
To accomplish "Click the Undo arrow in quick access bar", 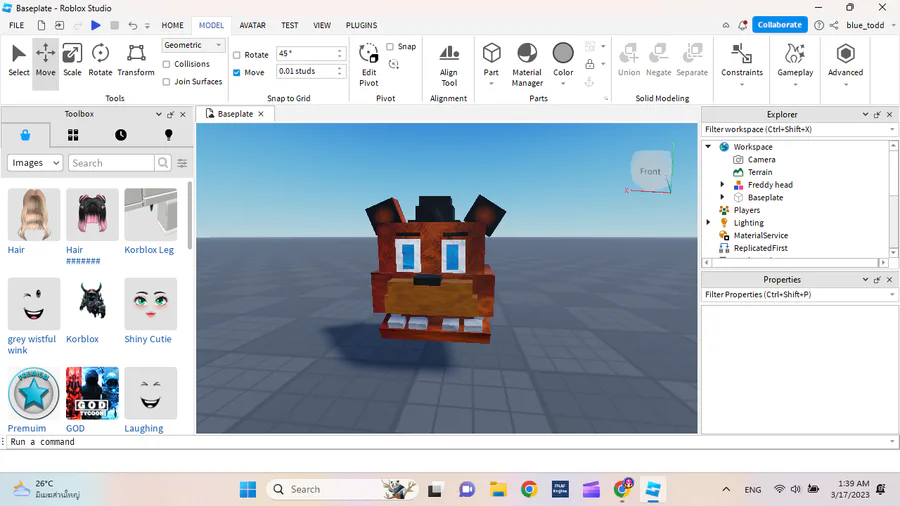I will click(x=133, y=25).
